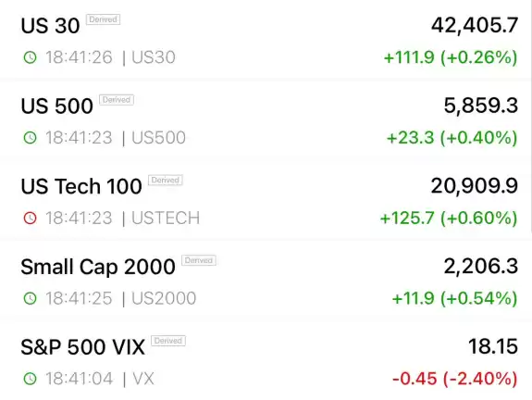Open the Small Cap 2000 index name
Viewport: 532px width, 400px height.
click(98, 267)
